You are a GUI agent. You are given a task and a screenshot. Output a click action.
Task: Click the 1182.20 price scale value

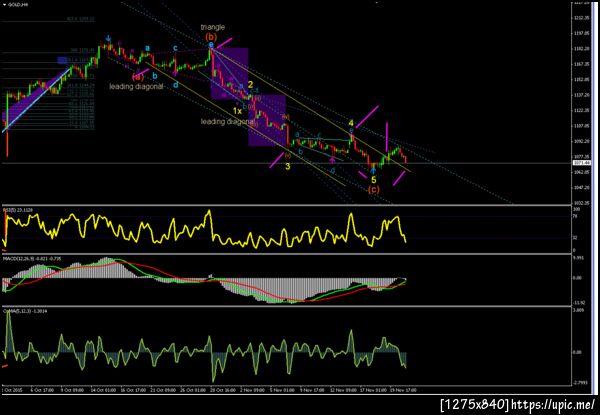tap(581, 49)
